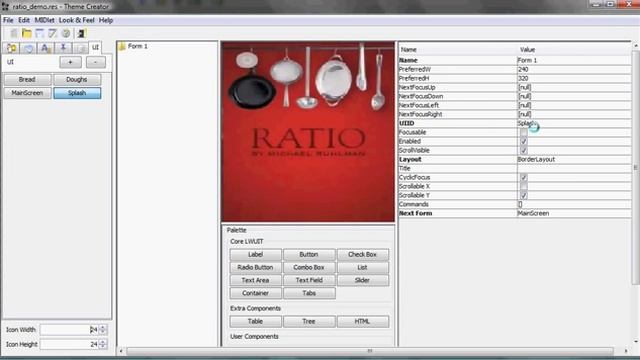Image resolution: width=640 pixels, height=360 pixels.
Task: Click the Icon Width spinner arrows
Action: pyautogui.click(x=103, y=329)
